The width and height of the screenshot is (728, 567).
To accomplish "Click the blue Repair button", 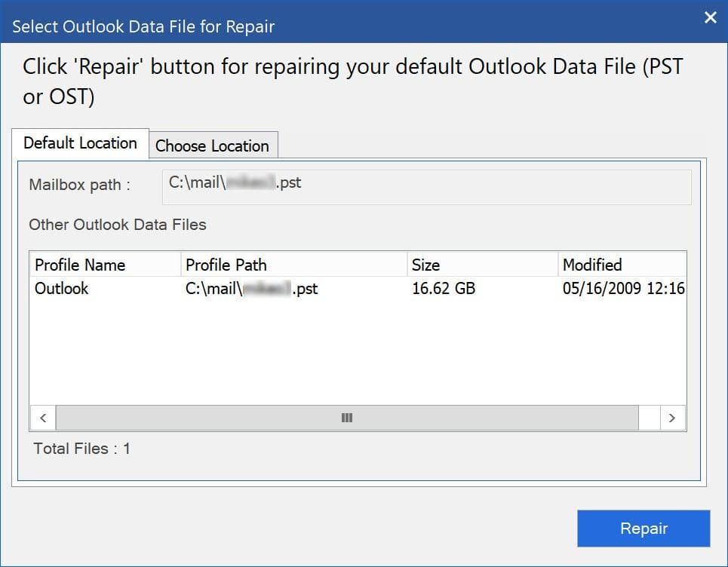I will click(644, 528).
